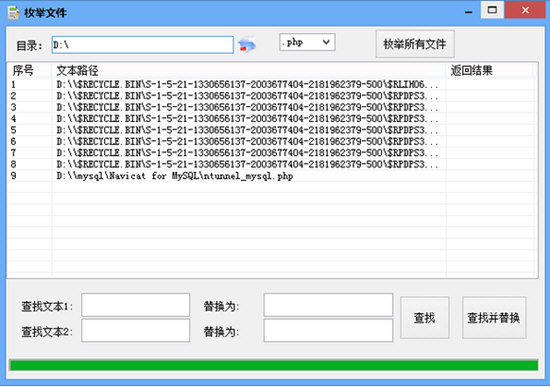Click the 枚举所有文件 button
550x387 pixels.
415,44
